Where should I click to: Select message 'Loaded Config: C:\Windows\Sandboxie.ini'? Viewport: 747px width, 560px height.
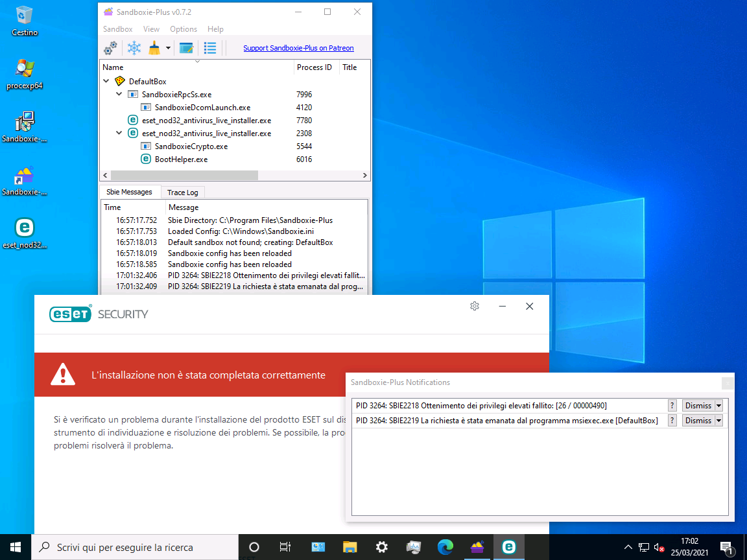click(234, 231)
